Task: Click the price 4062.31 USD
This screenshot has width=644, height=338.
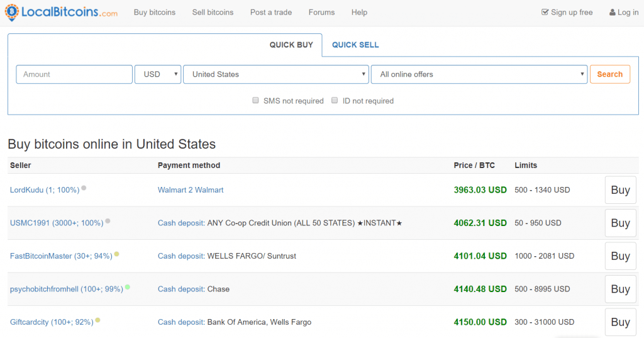Action: pos(480,223)
